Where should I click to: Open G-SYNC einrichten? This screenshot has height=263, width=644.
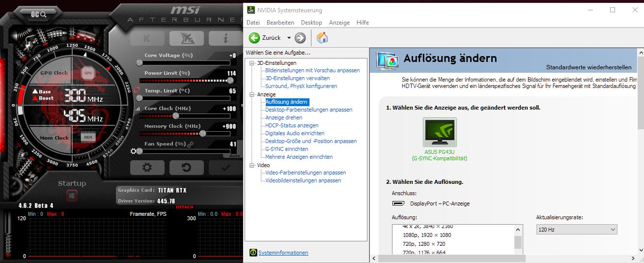tap(287, 149)
